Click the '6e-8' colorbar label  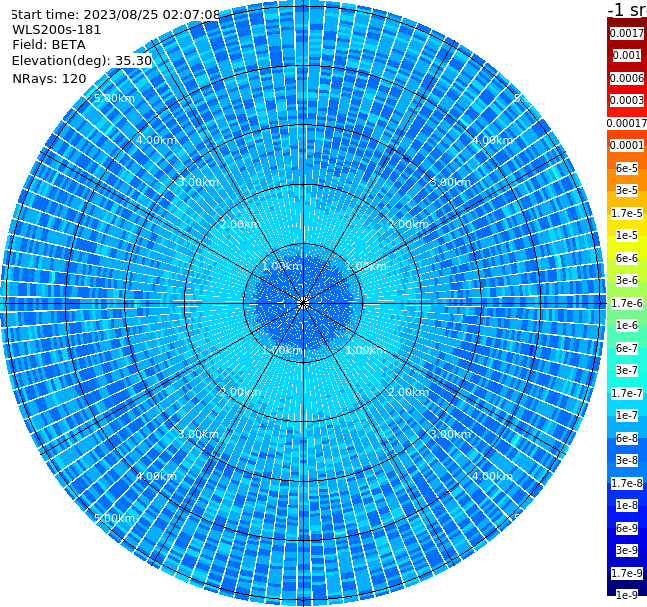tap(627, 438)
